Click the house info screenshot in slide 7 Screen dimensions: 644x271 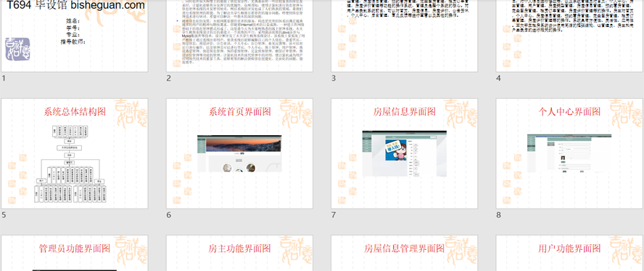tap(405, 154)
